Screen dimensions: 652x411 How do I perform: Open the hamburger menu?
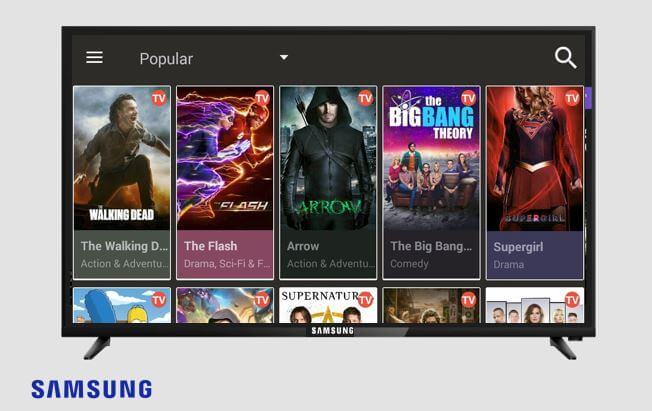pyautogui.click(x=94, y=57)
